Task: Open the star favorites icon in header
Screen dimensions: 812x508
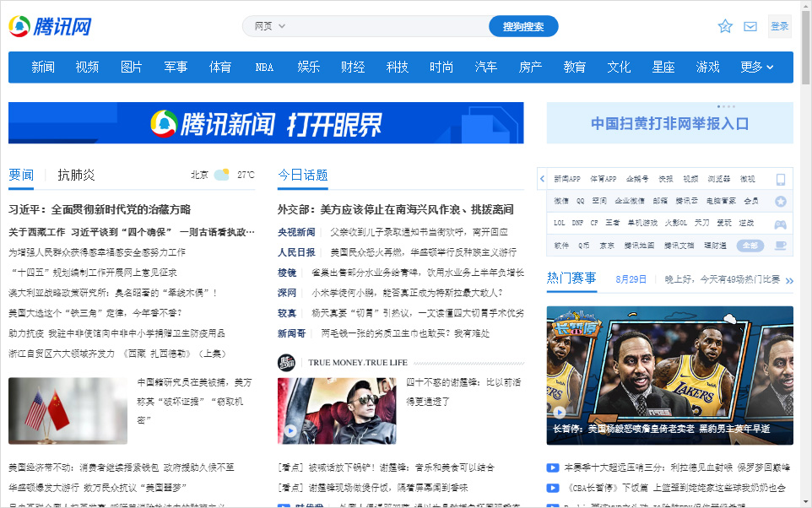Action: (725, 26)
